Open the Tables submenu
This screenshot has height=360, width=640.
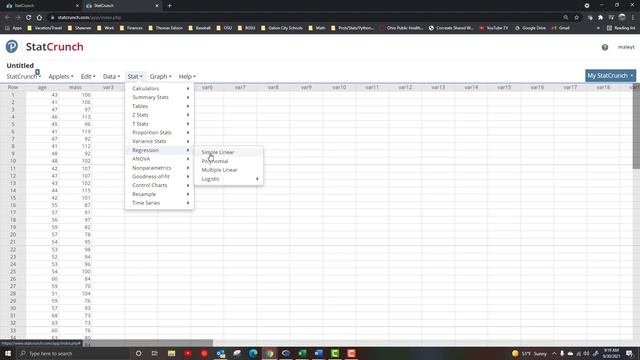(x=159, y=106)
